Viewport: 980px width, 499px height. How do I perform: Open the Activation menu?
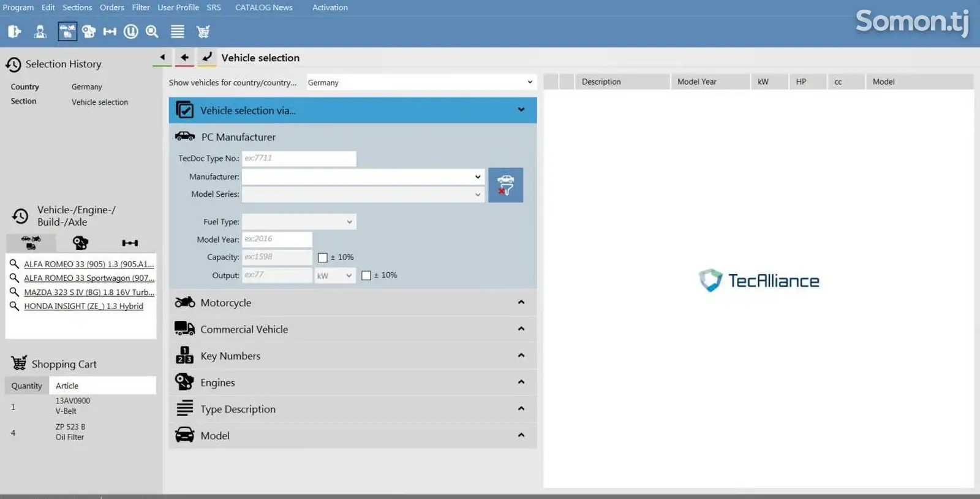tap(330, 7)
